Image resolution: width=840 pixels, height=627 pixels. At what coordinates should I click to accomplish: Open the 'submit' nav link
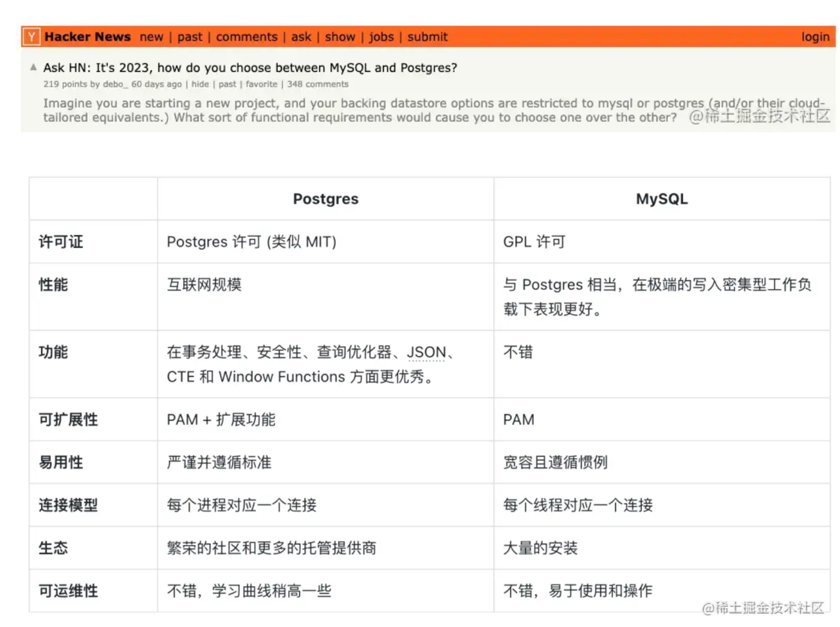click(x=428, y=36)
